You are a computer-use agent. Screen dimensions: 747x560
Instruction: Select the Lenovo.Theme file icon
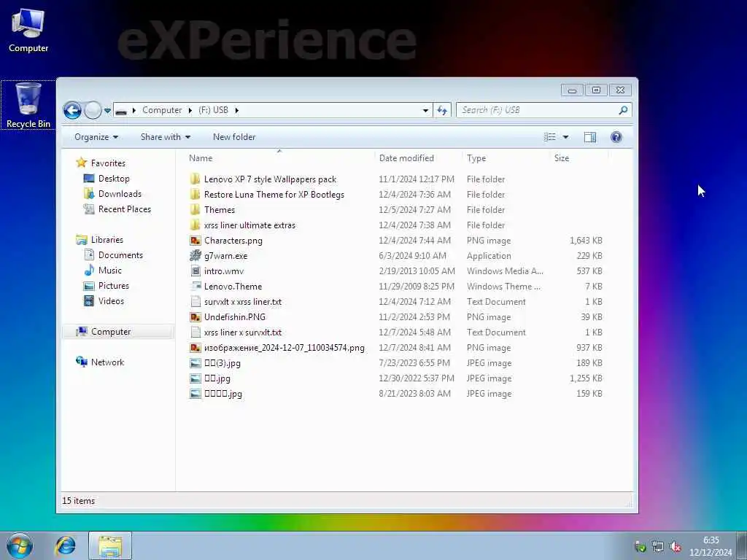(195, 286)
